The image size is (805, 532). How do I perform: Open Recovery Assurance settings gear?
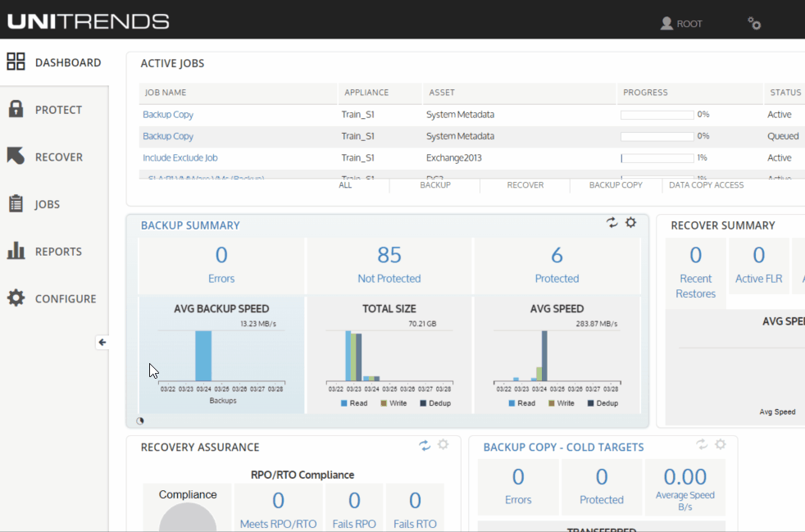[x=443, y=444]
